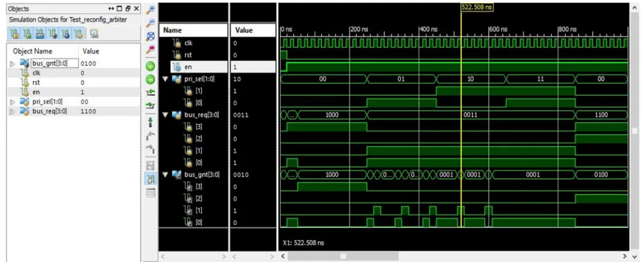Collapse bus_gnt[3:0] in the waveform Name column
Viewport: 644px width, 262px height.
click(x=165, y=174)
